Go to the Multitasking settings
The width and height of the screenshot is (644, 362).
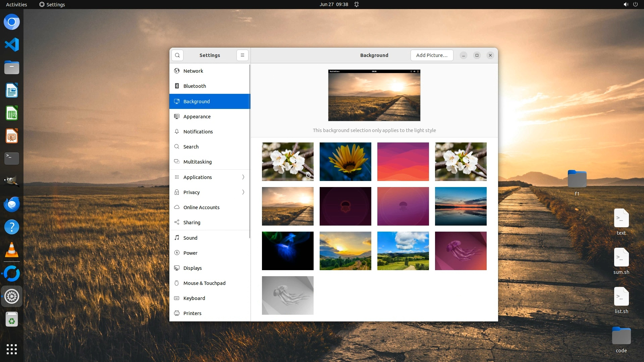click(x=197, y=162)
